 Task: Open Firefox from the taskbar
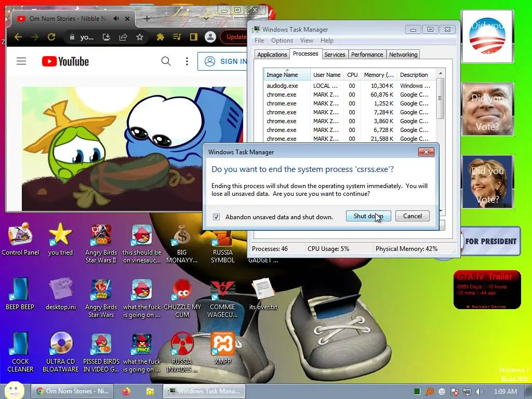(126, 392)
